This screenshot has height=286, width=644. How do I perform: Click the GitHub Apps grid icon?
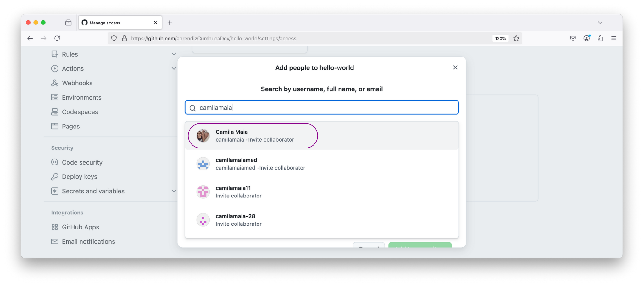[55, 227]
